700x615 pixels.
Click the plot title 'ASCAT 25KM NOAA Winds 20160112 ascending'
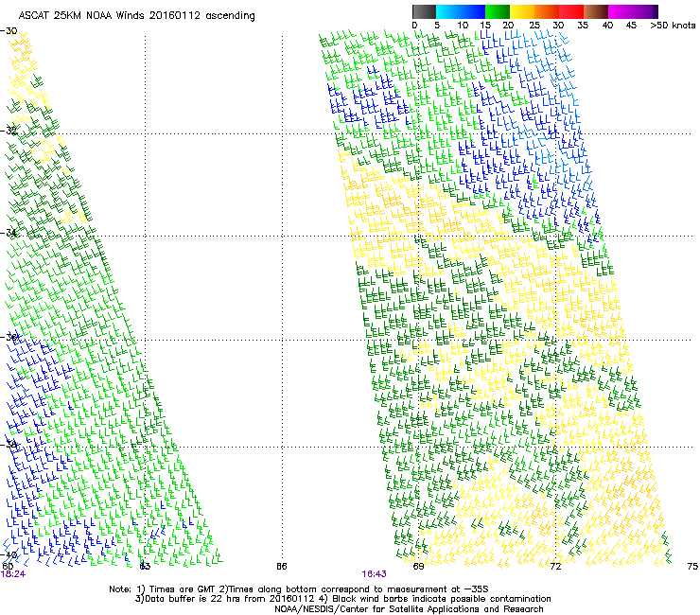136,16
